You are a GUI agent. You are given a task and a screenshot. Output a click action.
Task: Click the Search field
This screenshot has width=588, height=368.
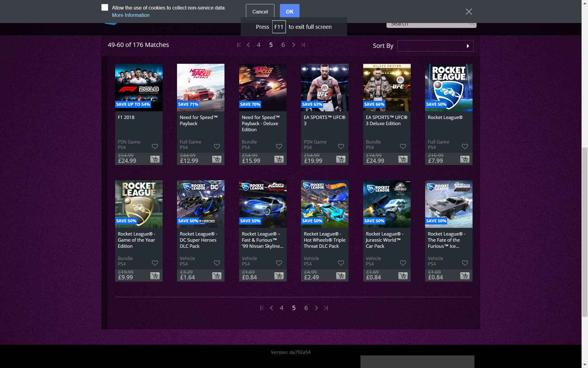coord(431,25)
